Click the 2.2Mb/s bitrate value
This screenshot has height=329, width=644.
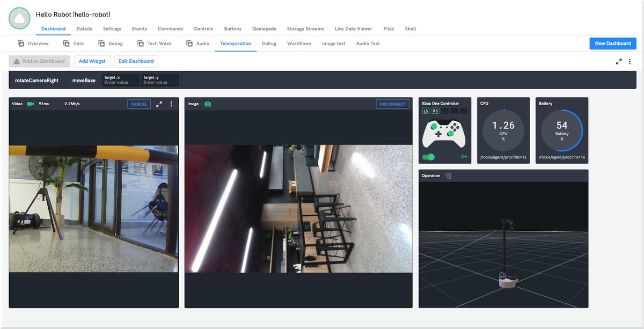[72, 104]
